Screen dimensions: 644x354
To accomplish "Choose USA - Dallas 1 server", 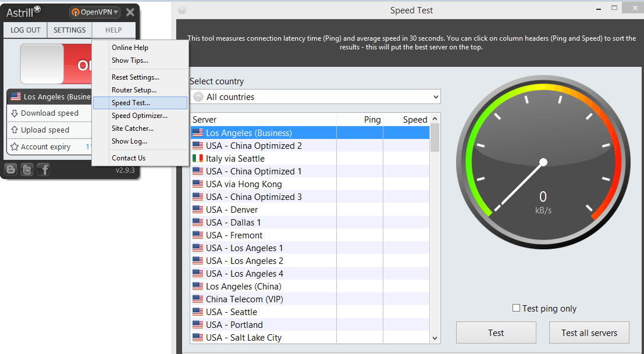I will (311, 222).
